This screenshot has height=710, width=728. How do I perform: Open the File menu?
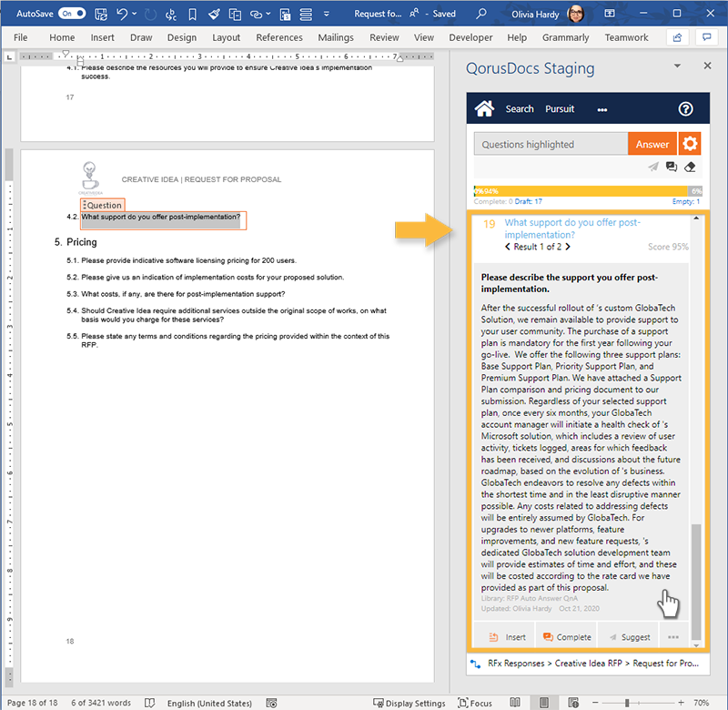coord(20,37)
